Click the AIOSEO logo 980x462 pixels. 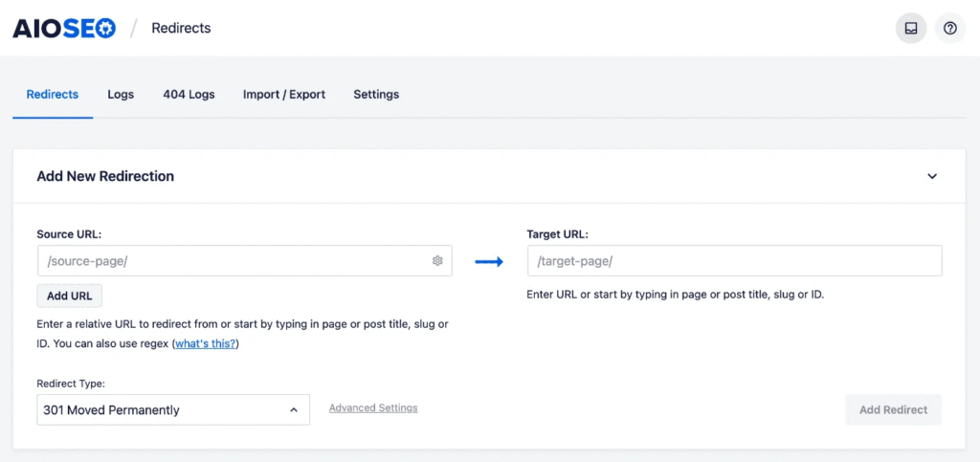pos(64,29)
